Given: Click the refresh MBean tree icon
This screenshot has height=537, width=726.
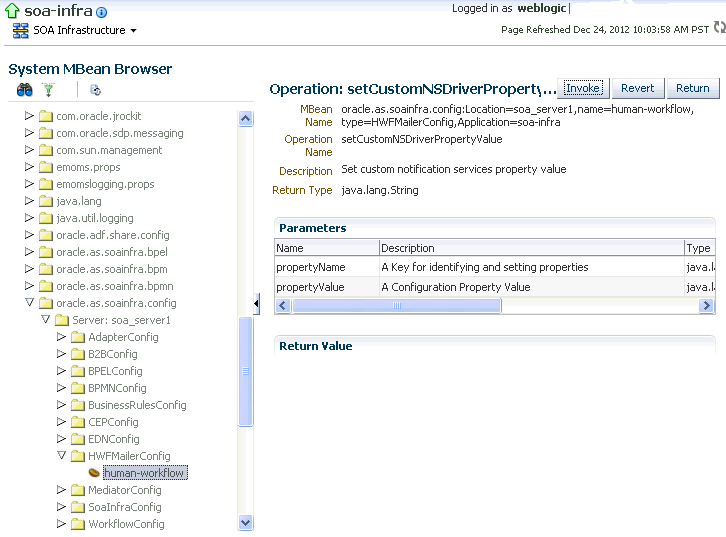Looking at the screenshot, I should pyautogui.click(x=95, y=90).
